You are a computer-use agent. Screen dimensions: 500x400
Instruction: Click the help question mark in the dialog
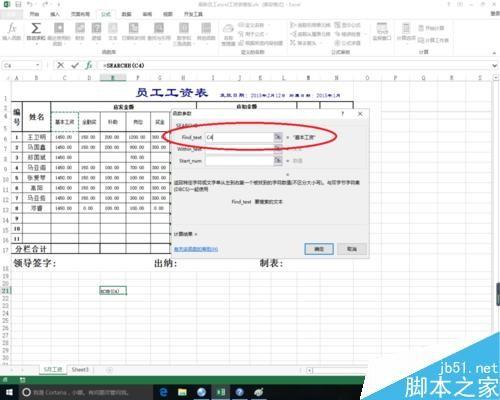click(x=342, y=114)
